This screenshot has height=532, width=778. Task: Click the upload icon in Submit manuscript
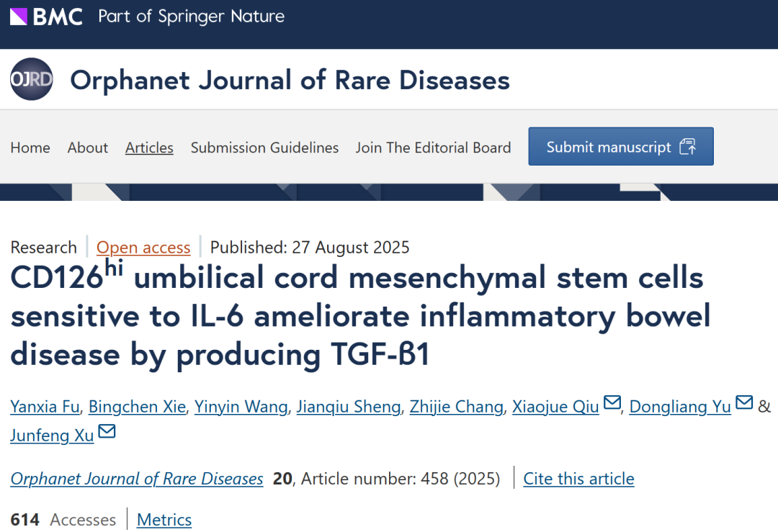tap(687, 148)
